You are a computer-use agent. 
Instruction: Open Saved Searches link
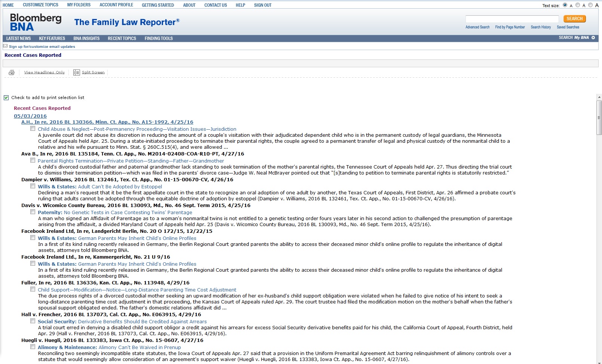(x=568, y=27)
